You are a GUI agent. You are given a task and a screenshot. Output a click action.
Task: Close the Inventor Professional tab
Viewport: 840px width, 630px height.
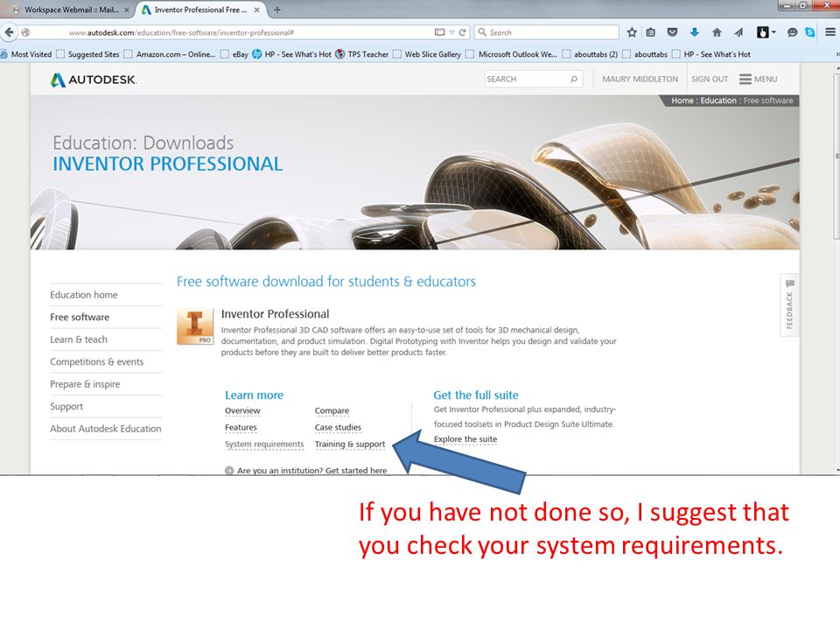coord(256,10)
